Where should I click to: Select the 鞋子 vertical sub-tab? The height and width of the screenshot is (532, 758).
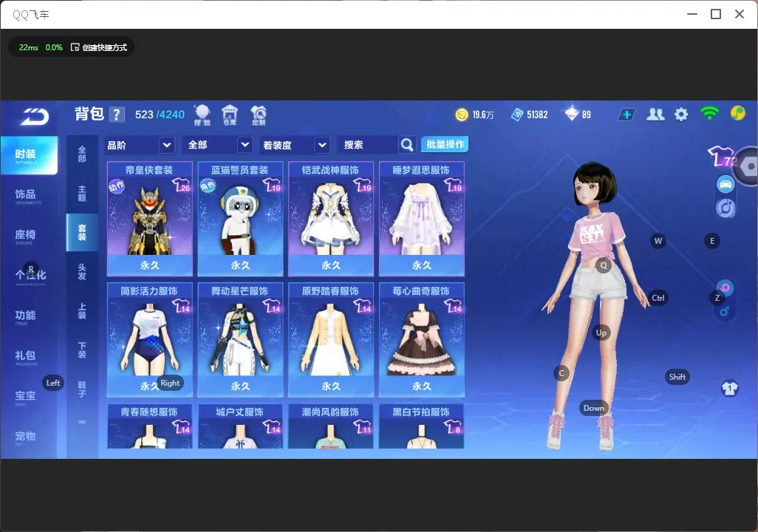coord(82,389)
